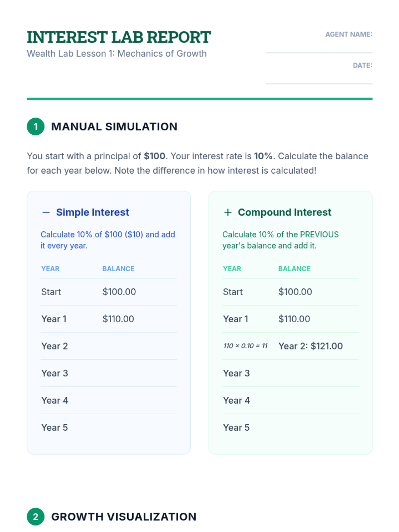Click the Simple Interest card heading
The width and height of the screenshot is (399, 532).
(92, 212)
